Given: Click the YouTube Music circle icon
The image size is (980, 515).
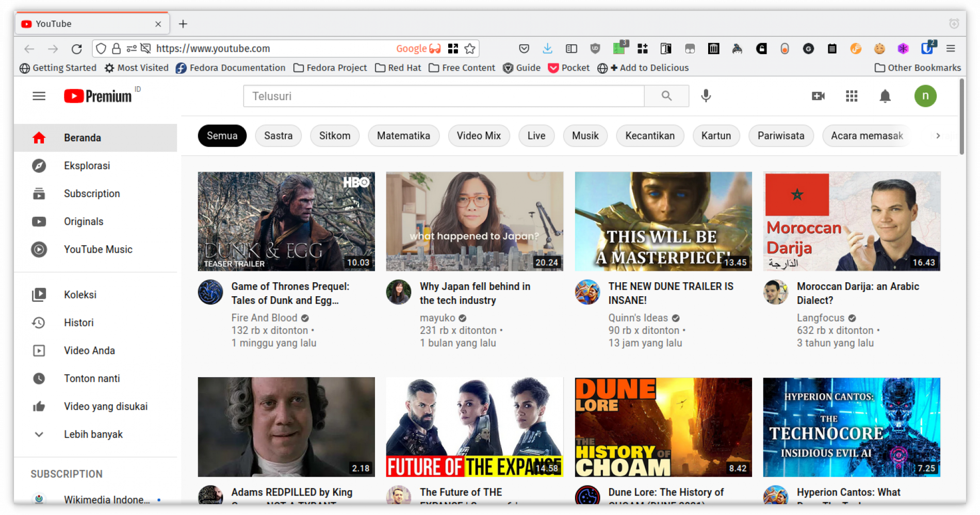Looking at the screenshot, I should click(x=39, y=249).
